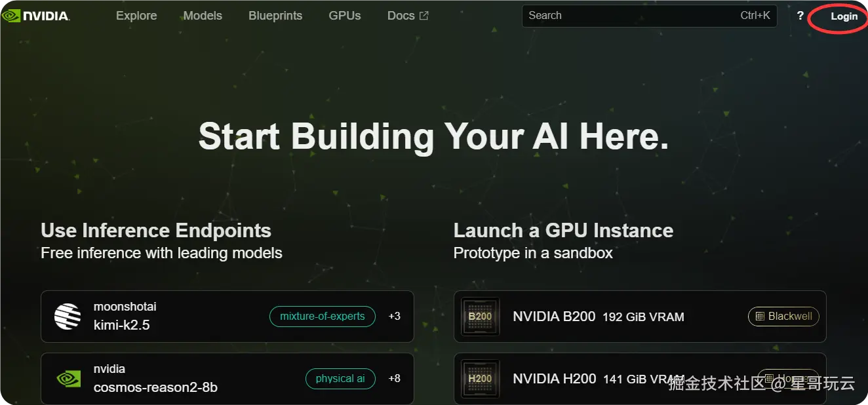Select the H200 chip thumbnail
The width and height of the screenshot is (868, 405).
coord(480,379)
